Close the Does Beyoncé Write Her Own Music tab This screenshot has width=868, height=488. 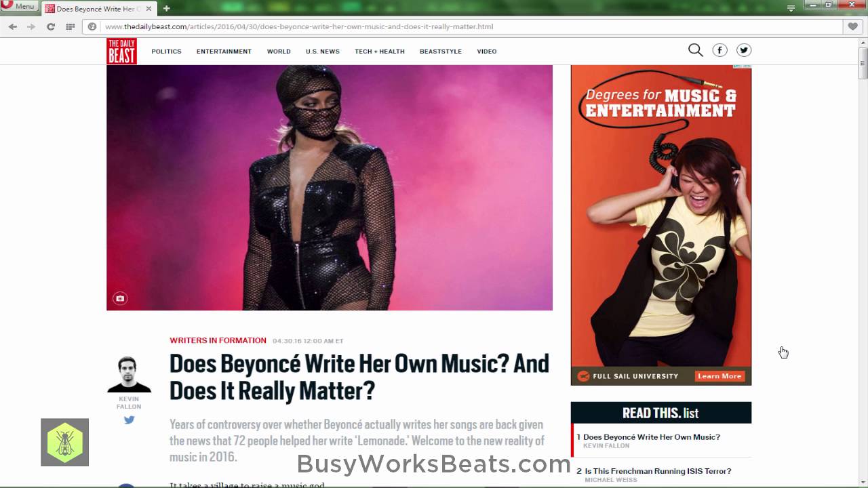tap(149, 9)
